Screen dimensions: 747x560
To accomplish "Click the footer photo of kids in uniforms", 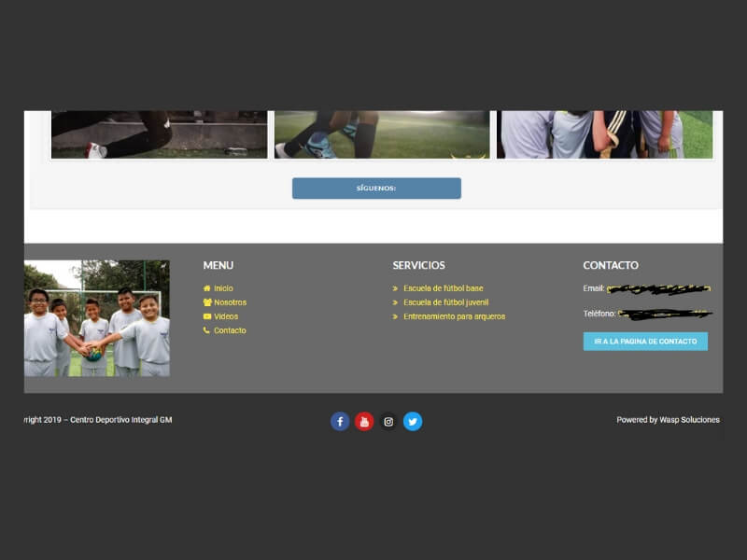I will [x=97, y=318].
